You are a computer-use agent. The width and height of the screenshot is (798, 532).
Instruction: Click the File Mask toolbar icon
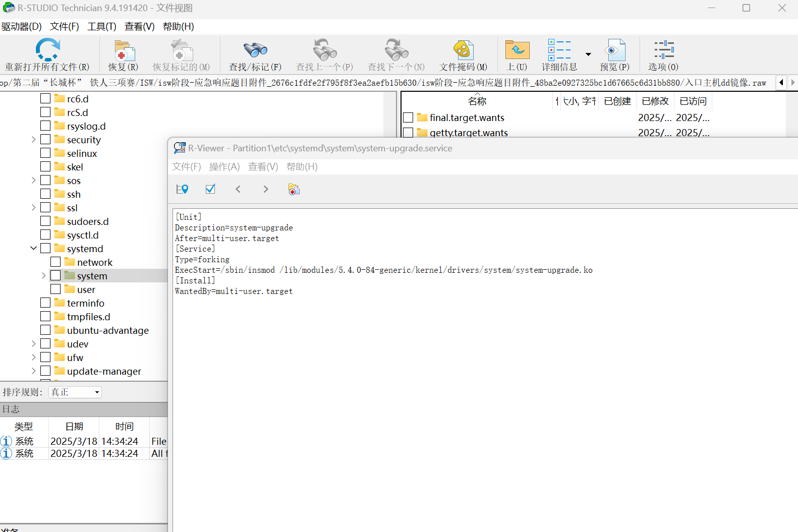click(x=463, y=50)
